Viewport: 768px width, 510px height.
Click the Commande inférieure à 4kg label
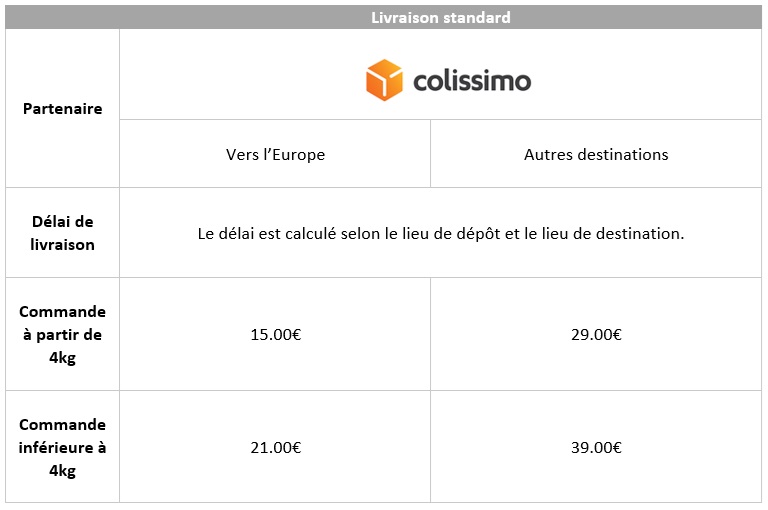63,447
